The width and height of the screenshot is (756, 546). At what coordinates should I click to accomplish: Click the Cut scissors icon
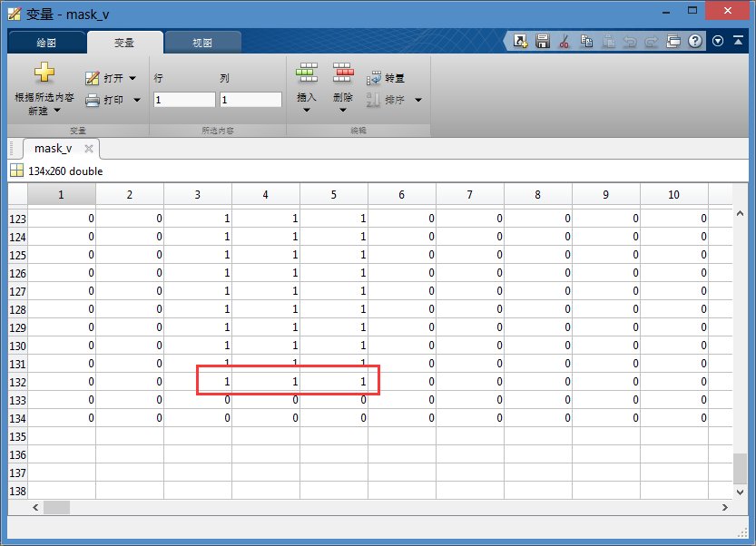pyautogui.click(x=565, y=41)
